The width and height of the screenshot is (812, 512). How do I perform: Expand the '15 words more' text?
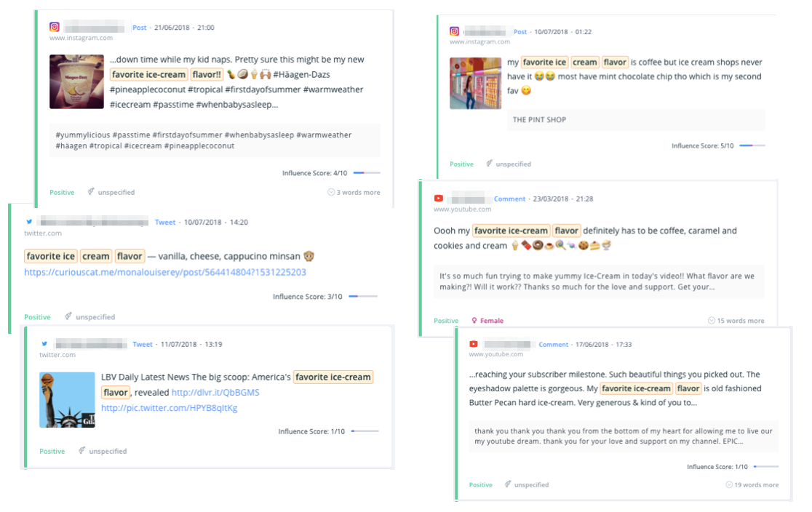click(736, 321)
